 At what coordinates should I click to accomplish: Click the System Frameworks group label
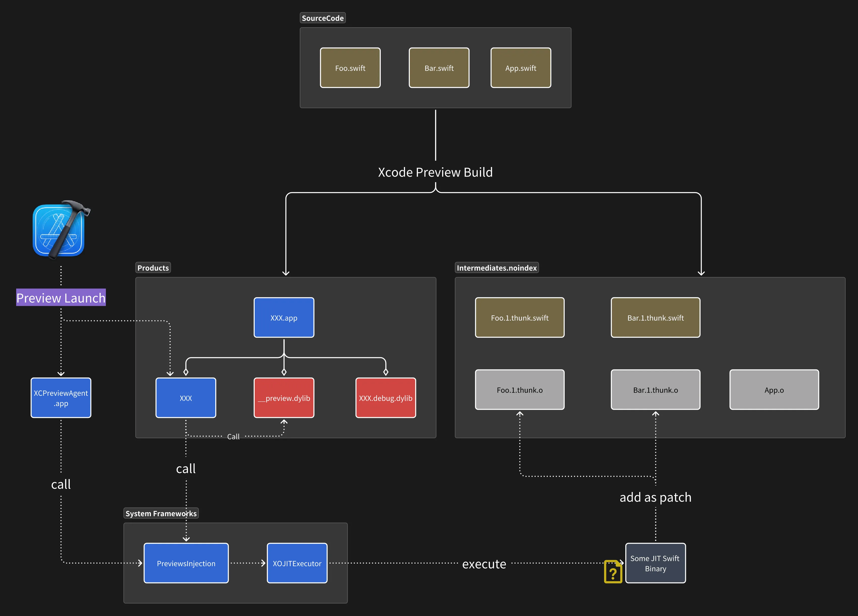point(161,513)
